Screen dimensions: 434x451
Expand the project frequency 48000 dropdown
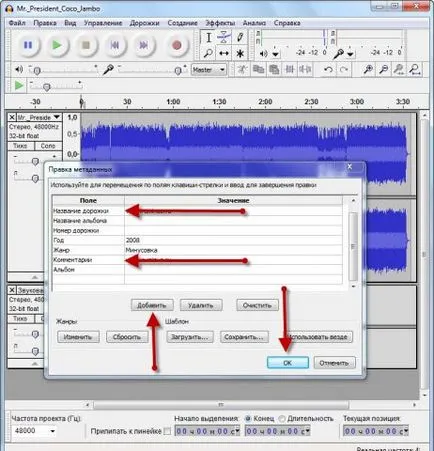[53, 431]
